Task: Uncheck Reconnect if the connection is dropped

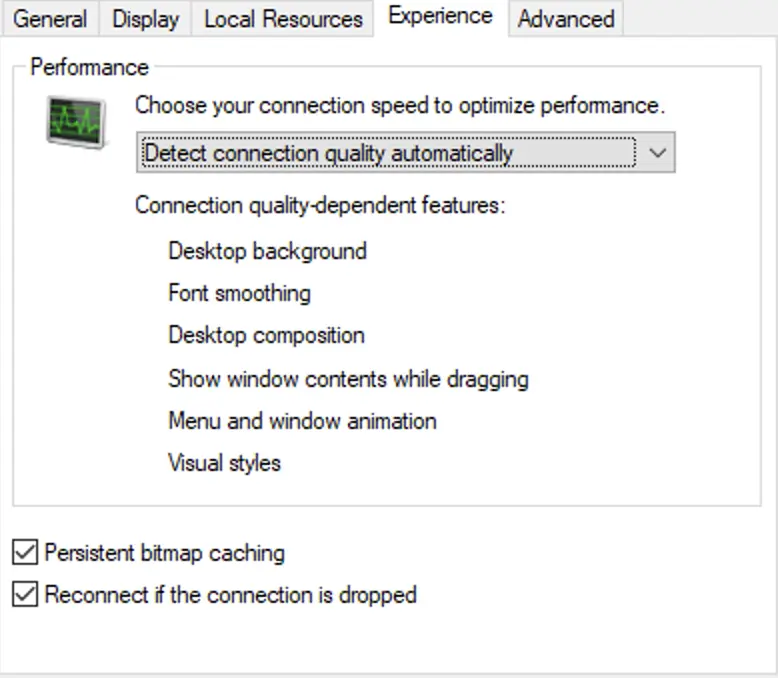Action: [25, 594]
